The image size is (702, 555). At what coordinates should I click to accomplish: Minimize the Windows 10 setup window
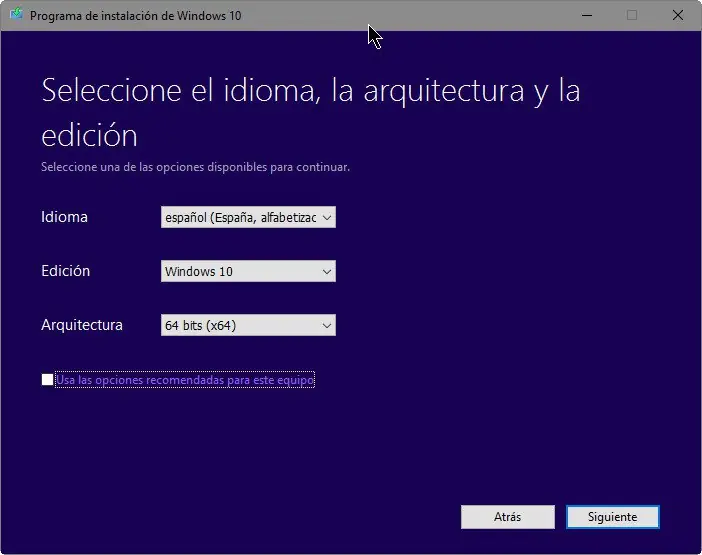587,15
